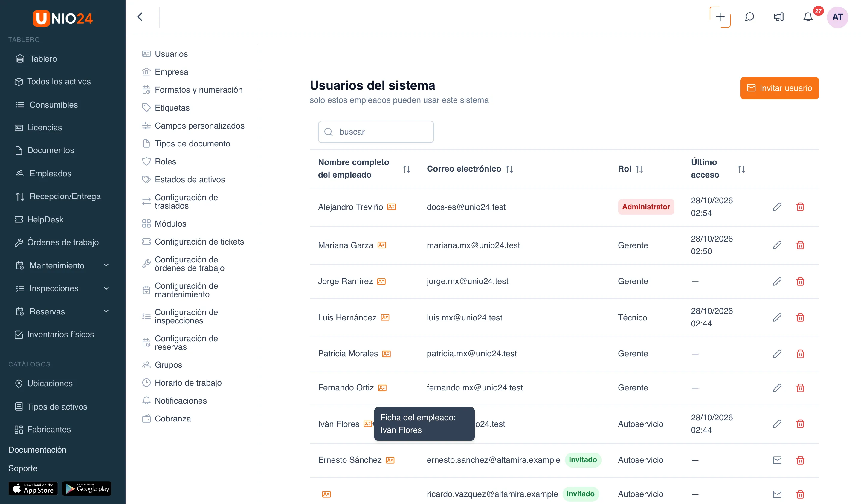Viewport: 861px width, 504px height.
Task: Click the Google Play badge
Action: tap(87, 489)
